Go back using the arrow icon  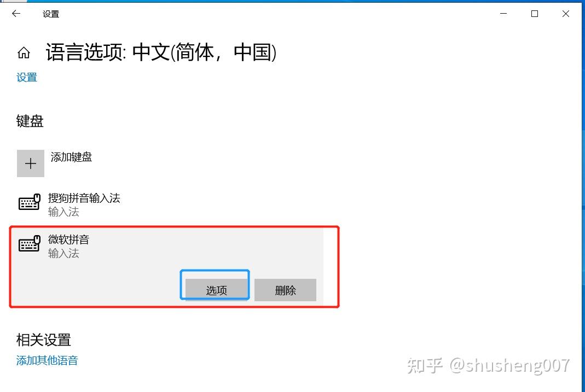point(16,14)
